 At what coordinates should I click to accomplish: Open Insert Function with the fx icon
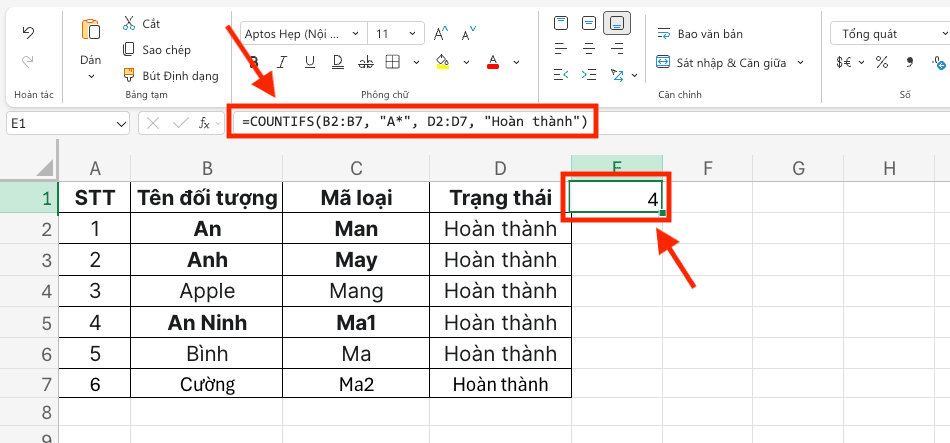pyautogui.click(x=205, y=124)
